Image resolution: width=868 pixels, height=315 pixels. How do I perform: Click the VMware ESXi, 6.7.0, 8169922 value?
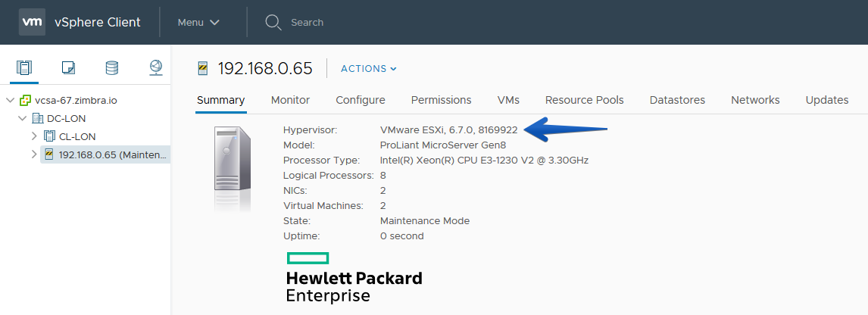tap(449, 130)
